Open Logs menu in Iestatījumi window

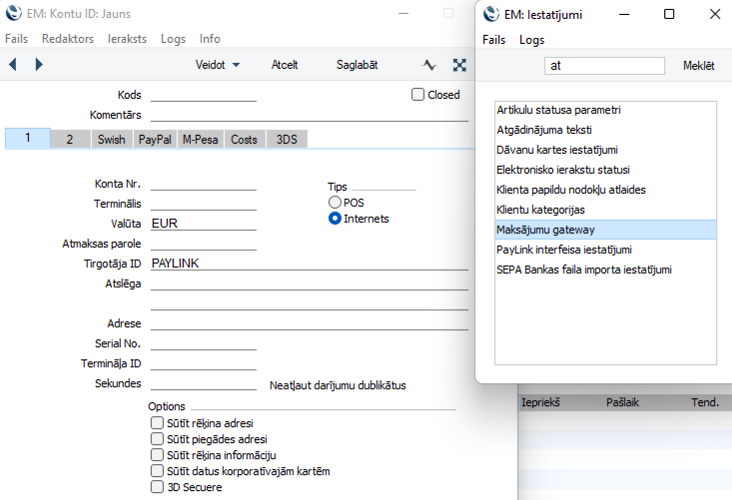click(531, 40)
